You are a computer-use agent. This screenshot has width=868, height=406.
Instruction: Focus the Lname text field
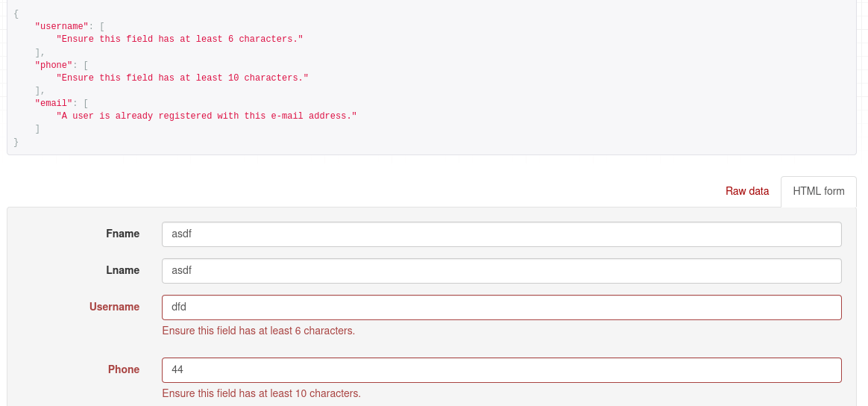tap(502, 271)
